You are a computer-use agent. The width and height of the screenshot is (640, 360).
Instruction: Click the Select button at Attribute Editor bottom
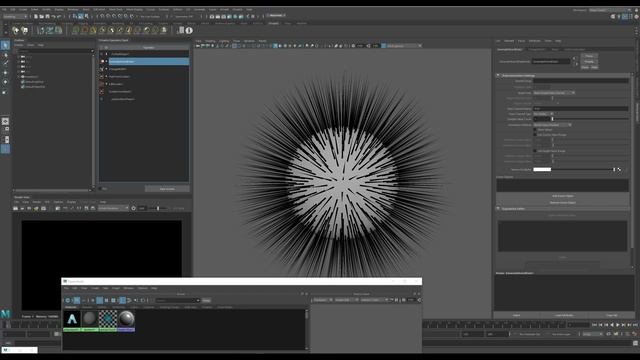pos(516,315)
